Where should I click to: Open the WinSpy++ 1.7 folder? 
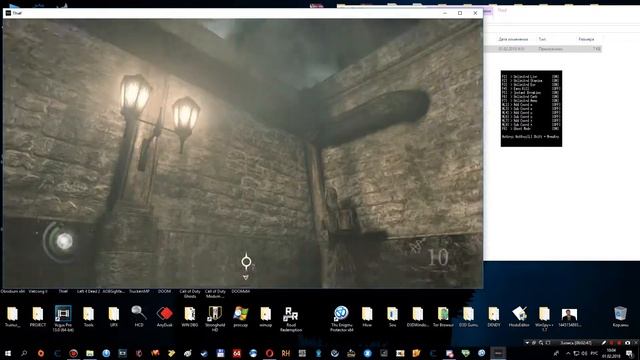[544, 318]
